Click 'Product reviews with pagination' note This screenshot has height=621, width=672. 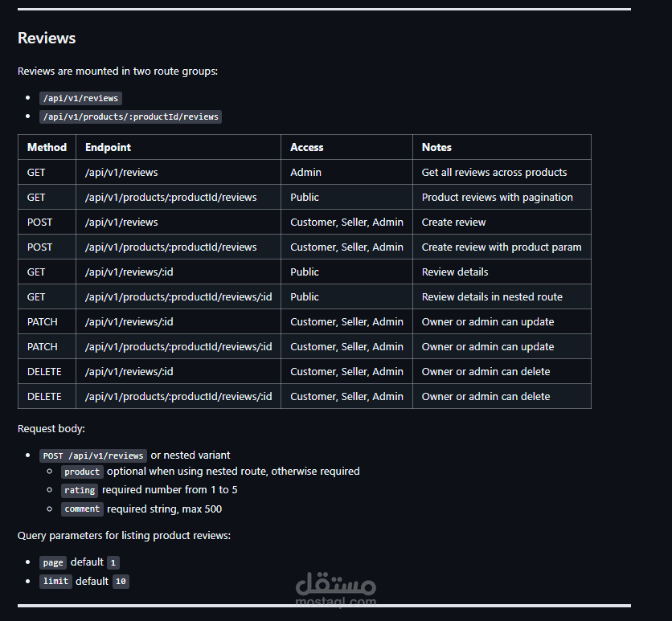(x=497, y=197)
